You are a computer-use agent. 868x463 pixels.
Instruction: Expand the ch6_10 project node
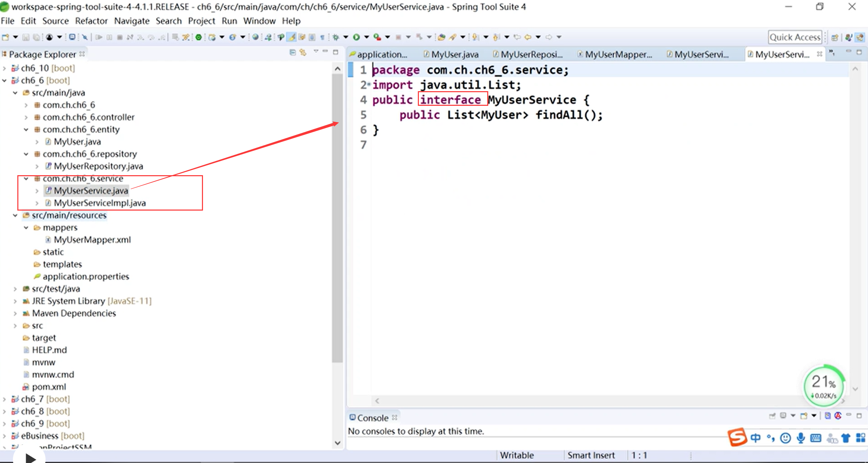pos(4,68)
